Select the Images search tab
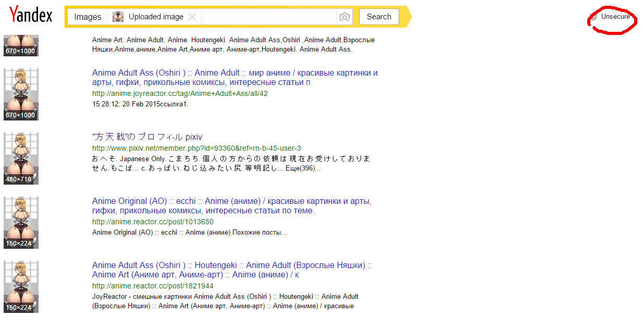The height and width of the screenshot is (327, 644). [x=88, y=17]
